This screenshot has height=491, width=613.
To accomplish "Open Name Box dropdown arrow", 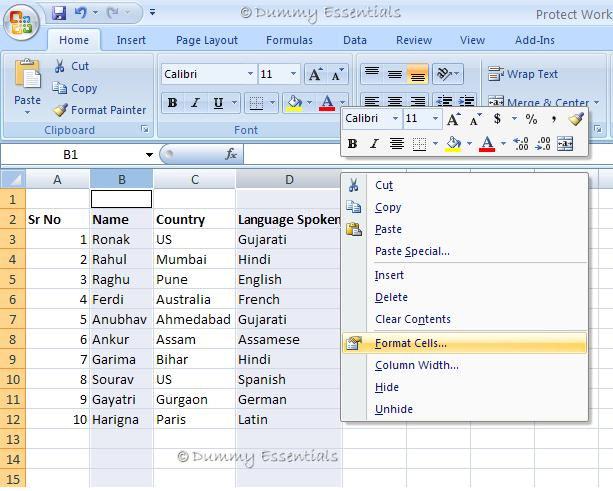I will coord(149,155).
